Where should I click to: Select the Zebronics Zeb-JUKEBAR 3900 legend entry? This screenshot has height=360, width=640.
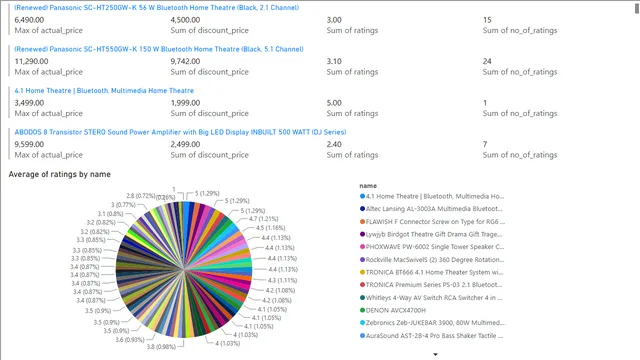click(x=432, y=323)
